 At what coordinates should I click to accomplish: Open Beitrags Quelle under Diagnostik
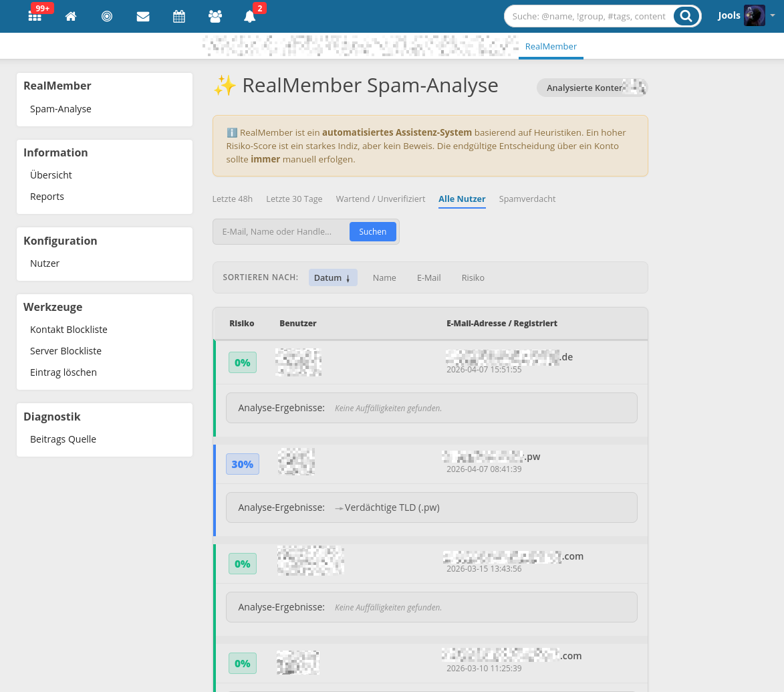[x=63, y=439]
